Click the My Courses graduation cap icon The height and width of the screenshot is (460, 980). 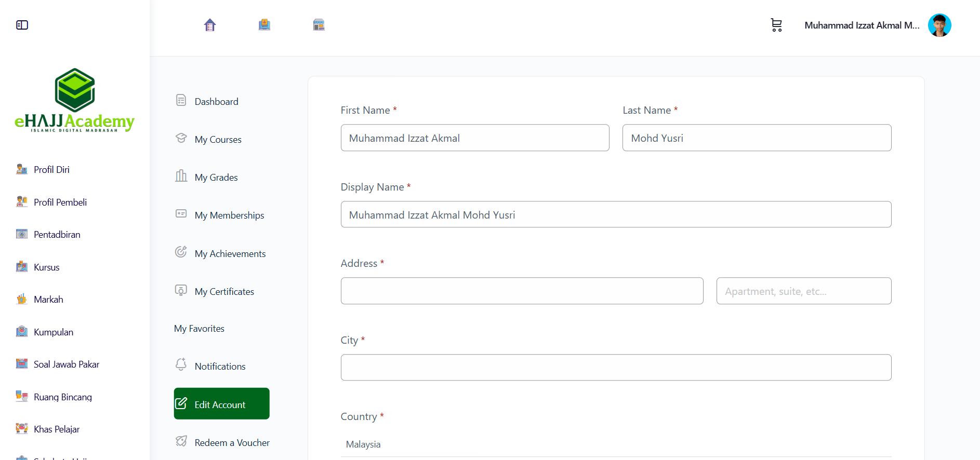(x=181, y=138)
